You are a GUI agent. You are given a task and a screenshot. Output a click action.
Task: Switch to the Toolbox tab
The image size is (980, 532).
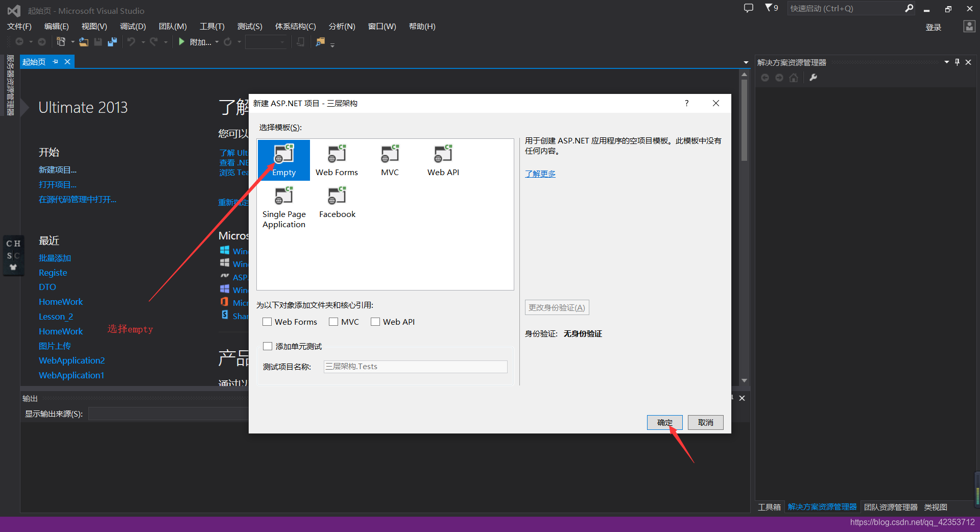[x=769, y=507]
